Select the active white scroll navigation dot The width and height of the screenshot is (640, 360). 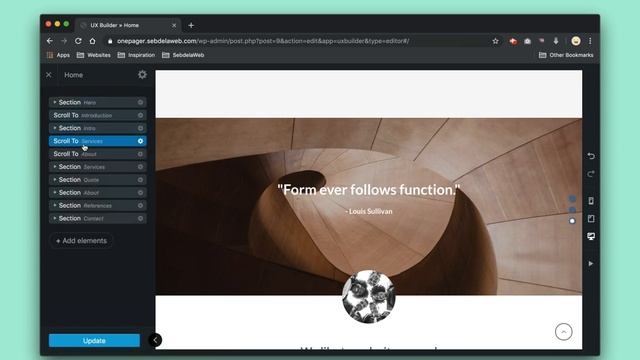[x=572, y=221]
